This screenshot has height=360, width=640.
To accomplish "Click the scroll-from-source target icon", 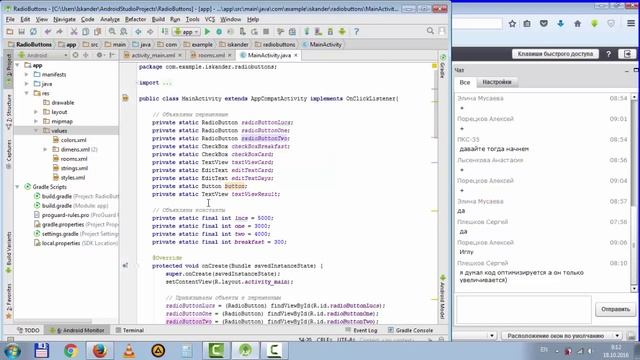I will (76, 55).
